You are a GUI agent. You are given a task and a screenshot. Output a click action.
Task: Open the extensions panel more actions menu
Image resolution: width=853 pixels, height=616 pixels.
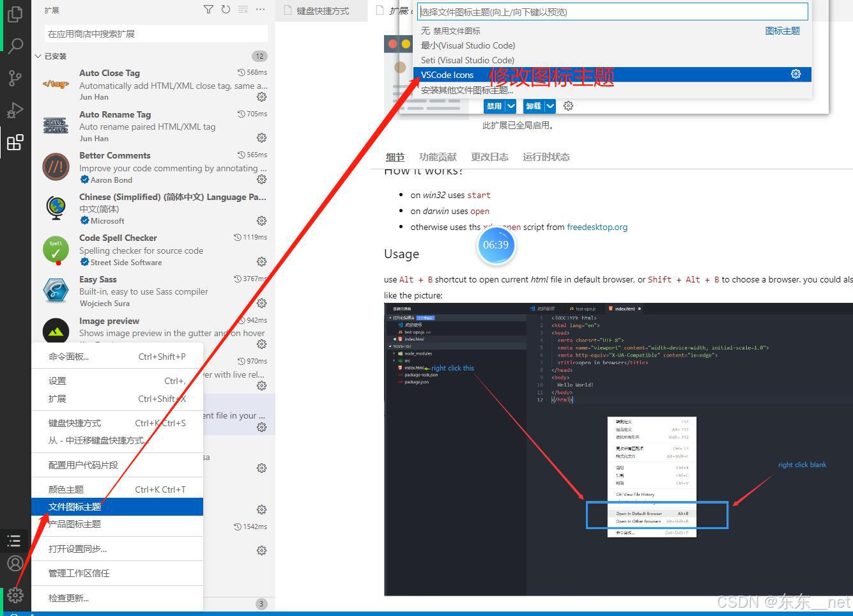point(260,10)
